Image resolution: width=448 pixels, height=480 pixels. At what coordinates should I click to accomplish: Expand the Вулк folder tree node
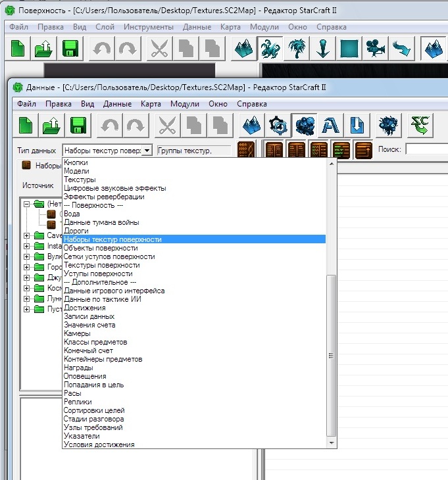pos(27,257)
